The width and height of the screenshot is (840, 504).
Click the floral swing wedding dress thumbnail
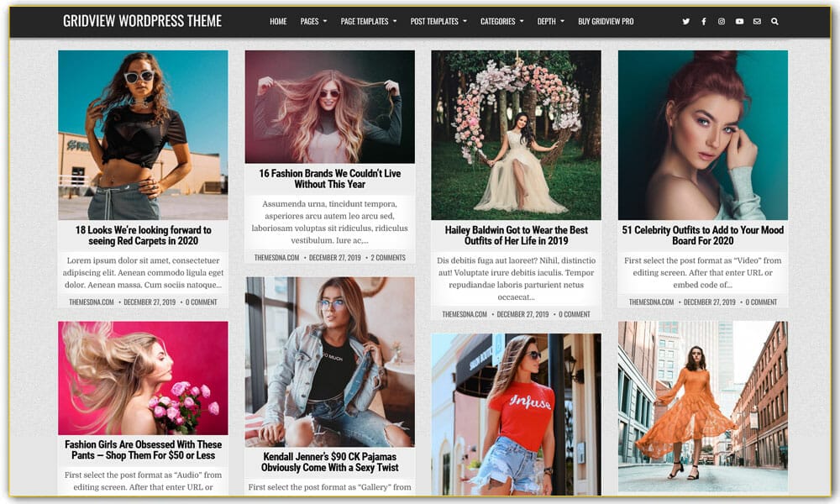pos(516,134)
